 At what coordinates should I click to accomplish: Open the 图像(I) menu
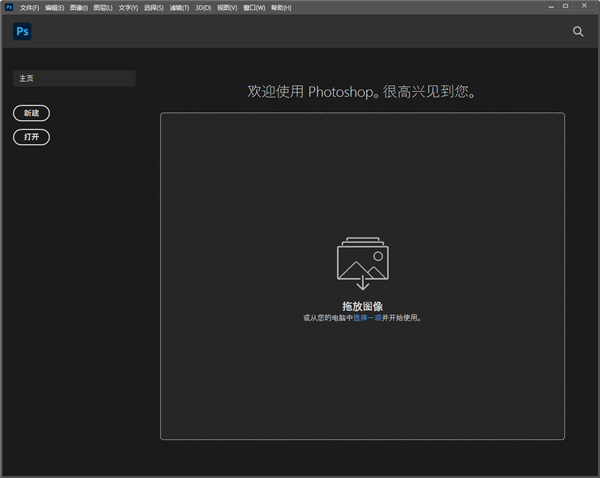(79, 7)
